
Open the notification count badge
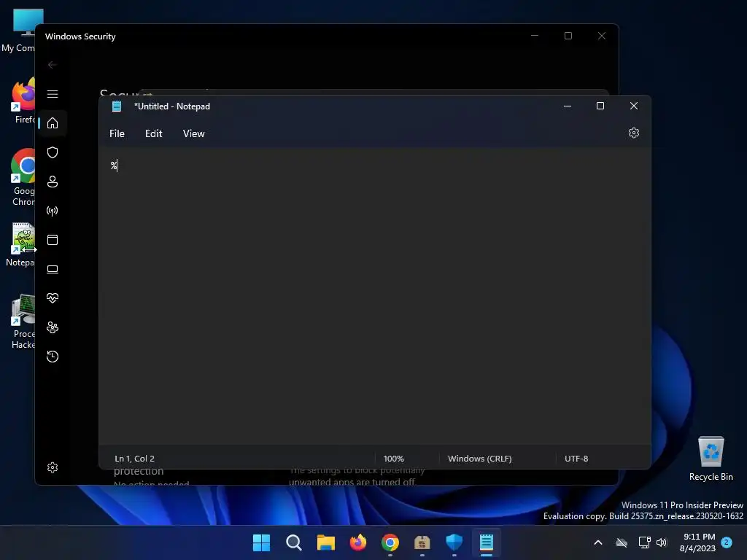pyautogui.click(x=727, y=542)
